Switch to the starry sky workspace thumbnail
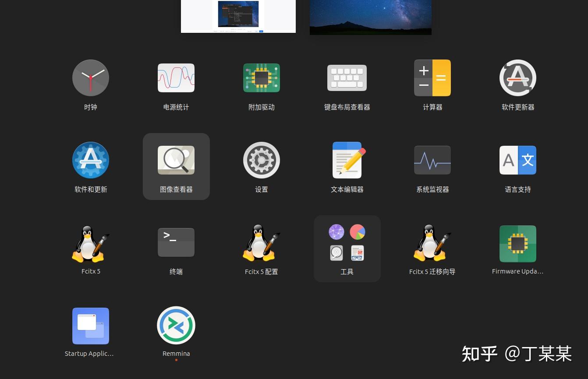The width and height of the screenshot is (588, 379). 371,18
